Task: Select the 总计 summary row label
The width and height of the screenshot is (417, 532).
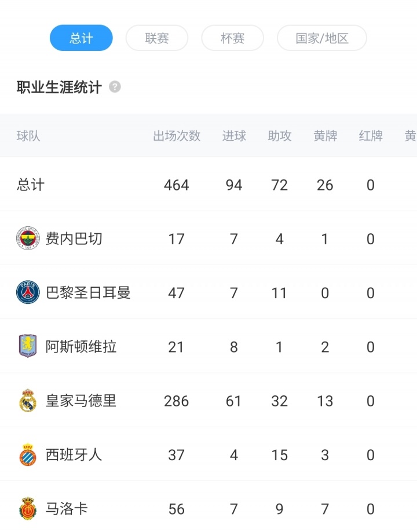Action: 31,185
